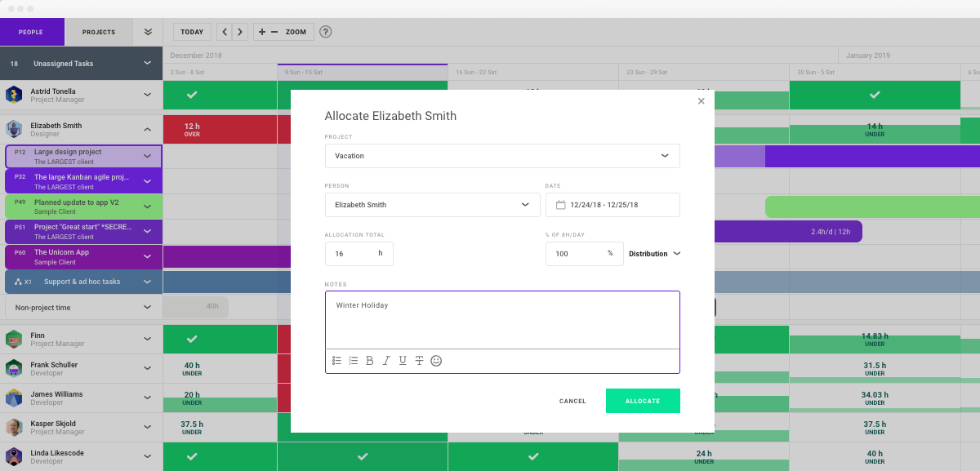This screenshot has height=471, width=980.
Task: Insert numbered list in notes
Action: [354, 361]
